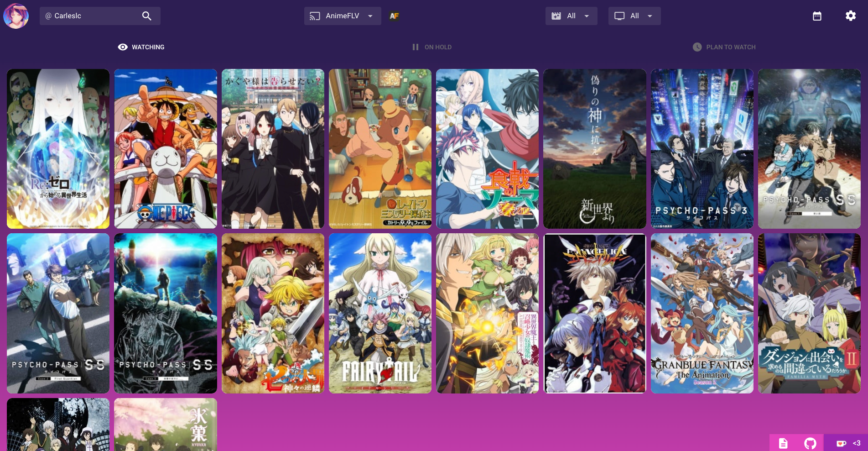The image size is (868, 451).
Task: Open the Evangelion anime cover
Action: tap(595, 314)
